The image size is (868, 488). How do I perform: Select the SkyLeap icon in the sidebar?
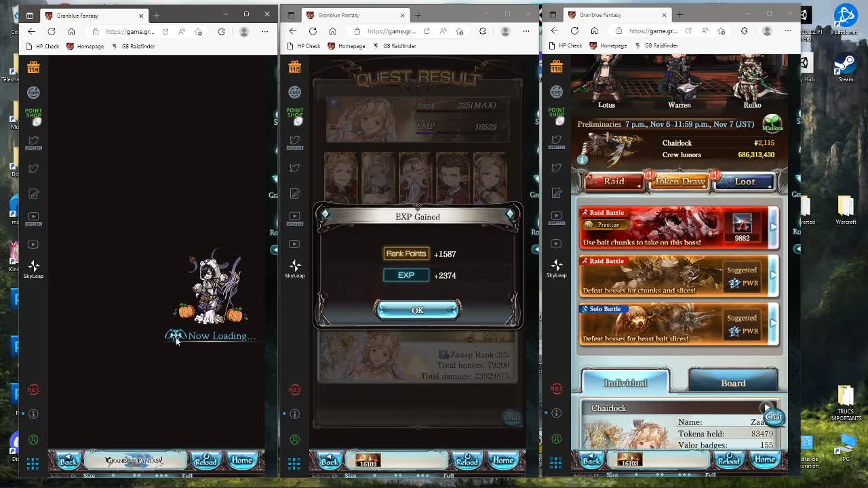(33, 266)
